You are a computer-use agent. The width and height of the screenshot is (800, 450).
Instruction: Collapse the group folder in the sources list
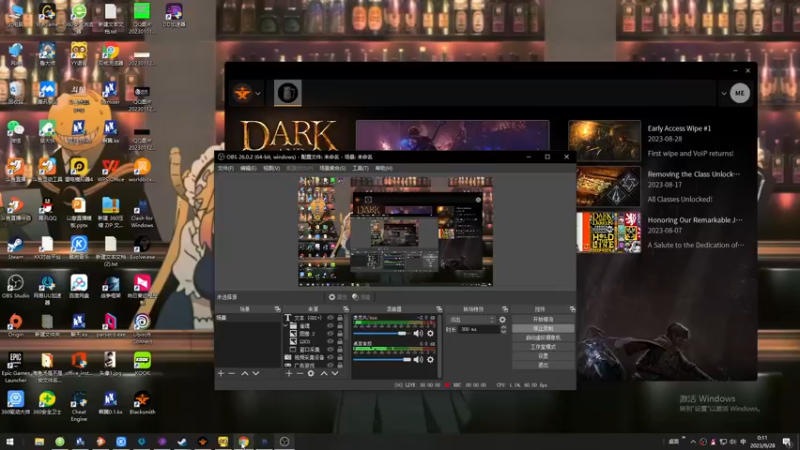pos(286,326)
